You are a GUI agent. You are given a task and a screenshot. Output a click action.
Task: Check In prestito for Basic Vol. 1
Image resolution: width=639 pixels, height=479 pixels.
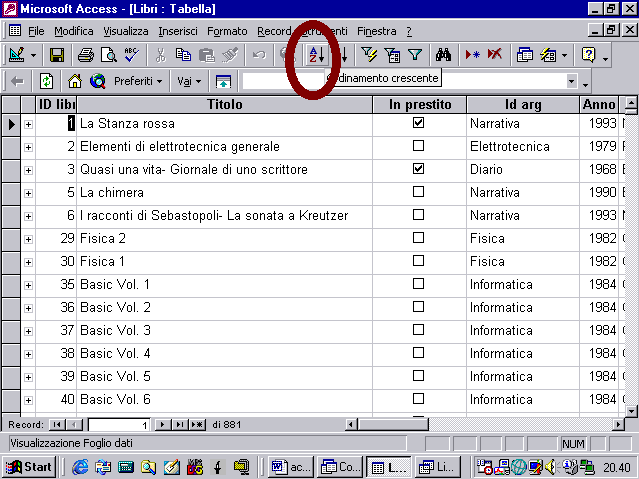coord(419,284)
